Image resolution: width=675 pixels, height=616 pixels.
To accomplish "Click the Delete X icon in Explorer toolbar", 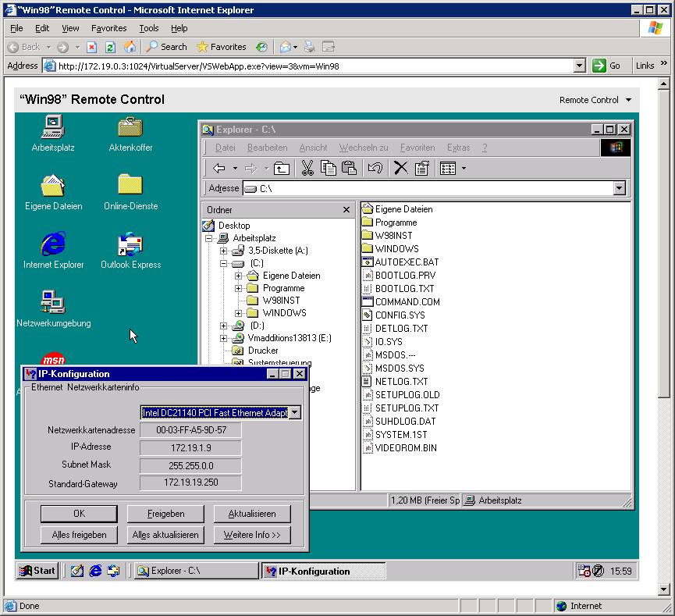I will 401,169.
